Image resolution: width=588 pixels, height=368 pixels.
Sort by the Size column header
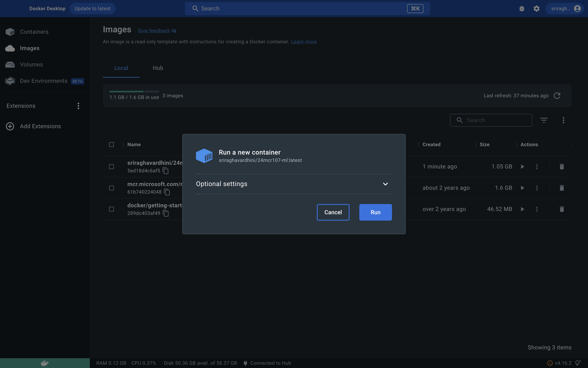point(484,145)
